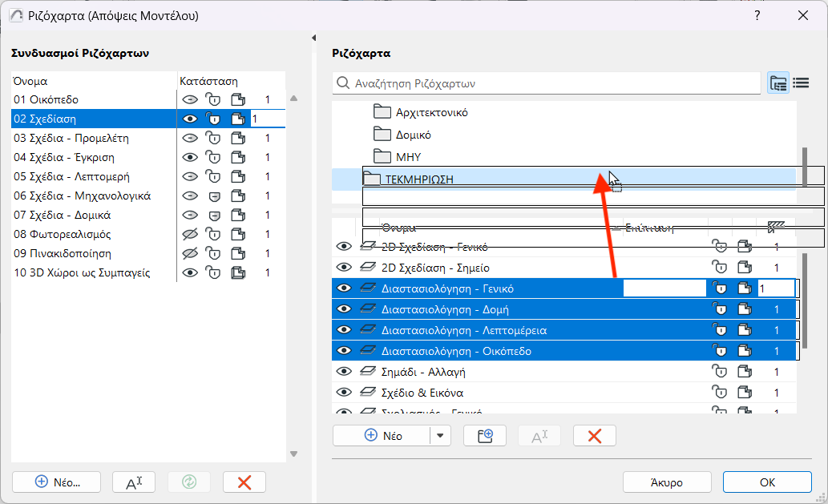Image resolution: width=828 pixels, height=504 pixels.
Task: Switch to flat list view icon
Action: pos(801,83)
